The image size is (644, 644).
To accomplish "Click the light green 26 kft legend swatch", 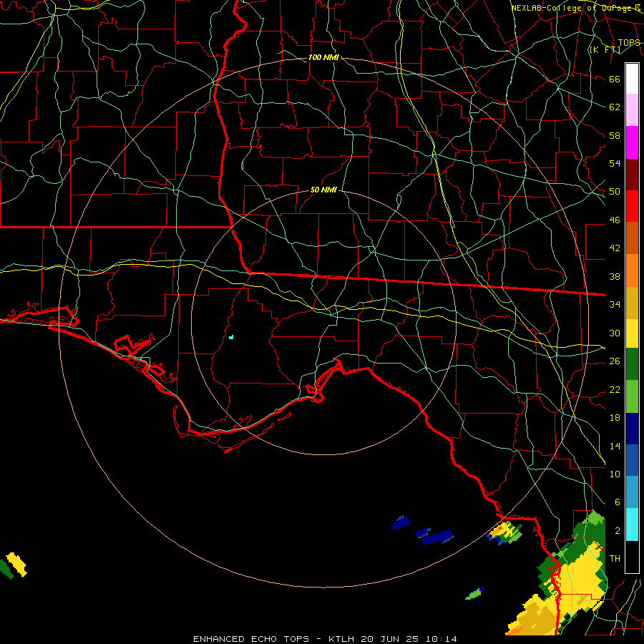I will [x=632, y=396].
